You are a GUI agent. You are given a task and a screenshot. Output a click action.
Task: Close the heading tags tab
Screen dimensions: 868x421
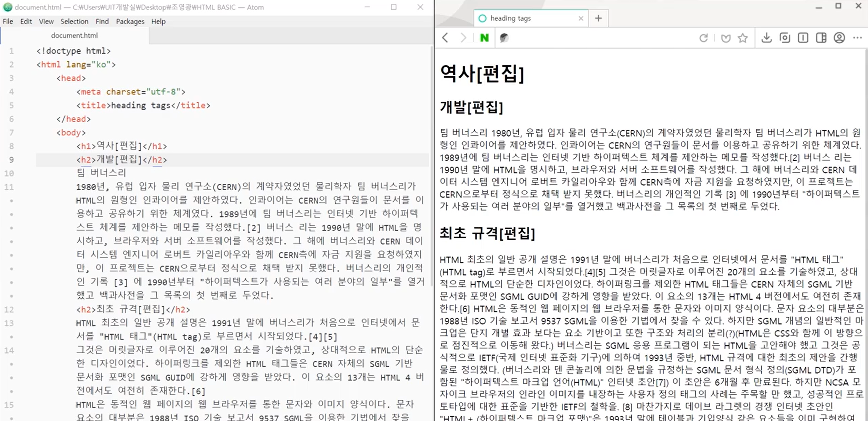(581, 18)
